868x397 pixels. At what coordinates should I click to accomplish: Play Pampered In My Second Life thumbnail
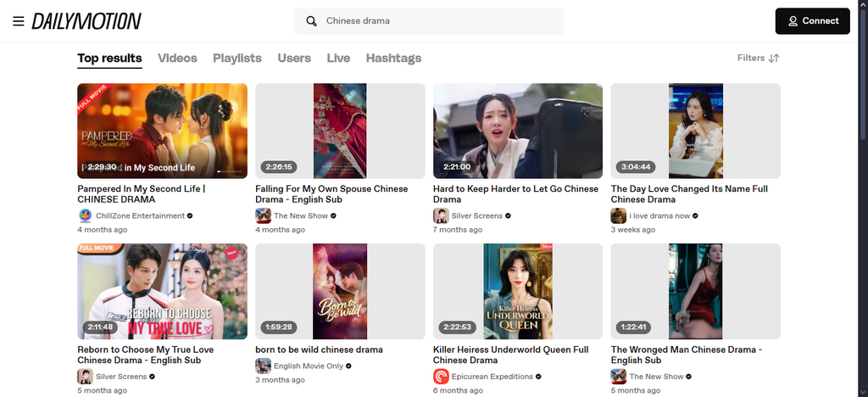162,131
